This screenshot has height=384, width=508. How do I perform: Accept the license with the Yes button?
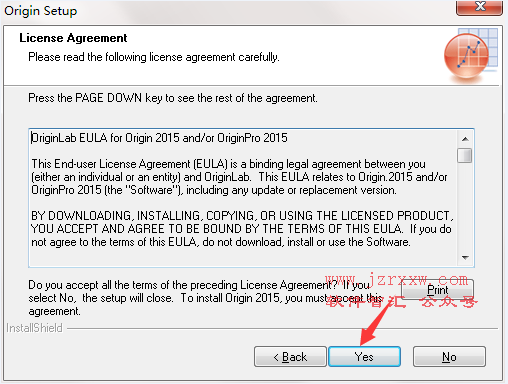click(x=364, y=356)
